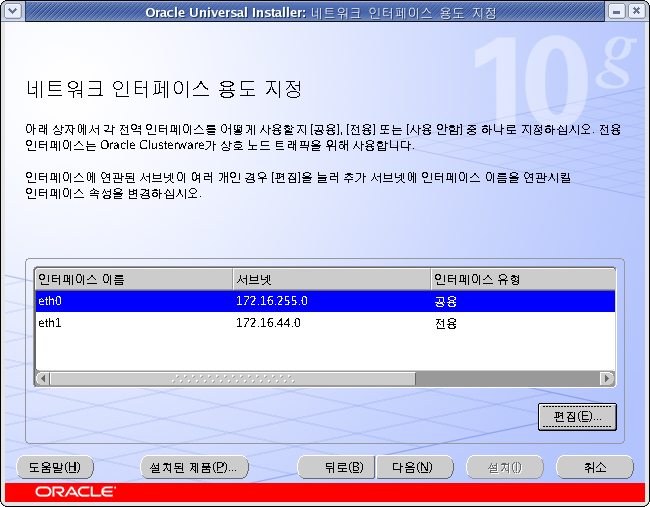Screen dimensions: 650x507
Task: Minimize the Oracle Universal Installer window
Action: click(x=616, y=11)
